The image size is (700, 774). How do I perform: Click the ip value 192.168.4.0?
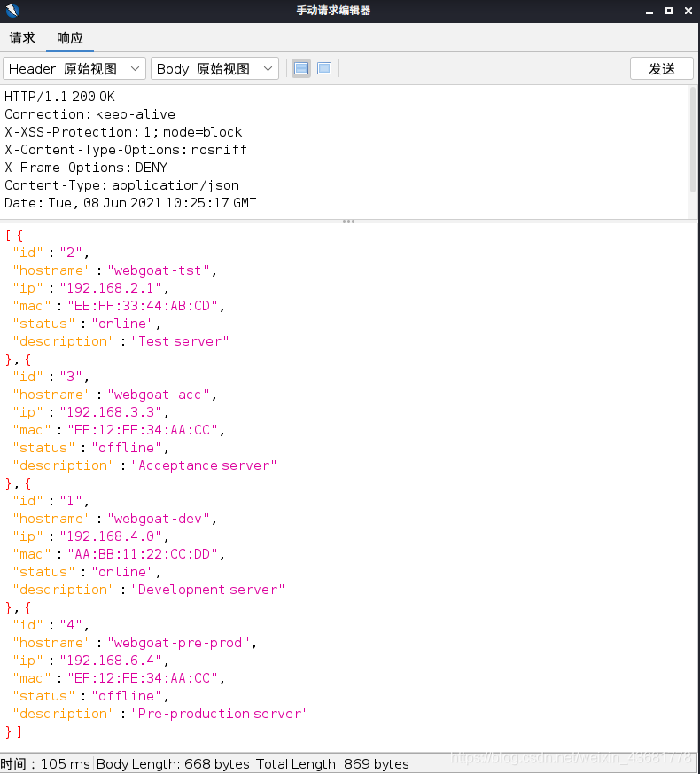click(111, 536)
